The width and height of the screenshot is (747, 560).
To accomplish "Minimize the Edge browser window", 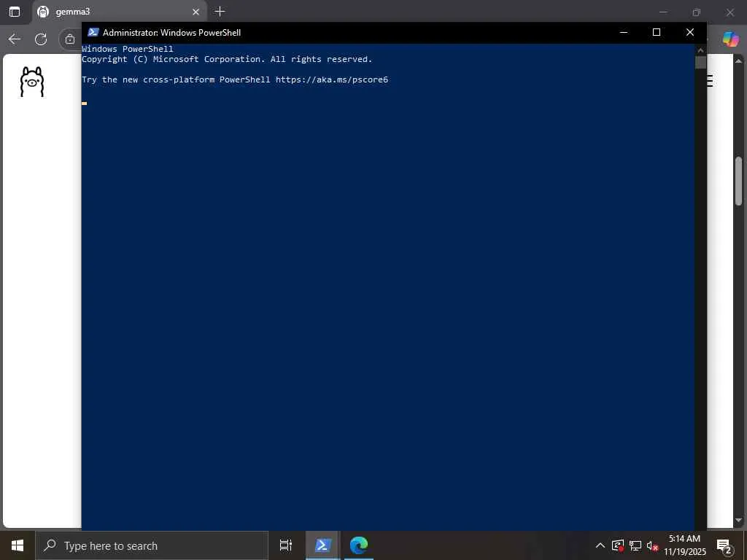I will click(663, 12).
